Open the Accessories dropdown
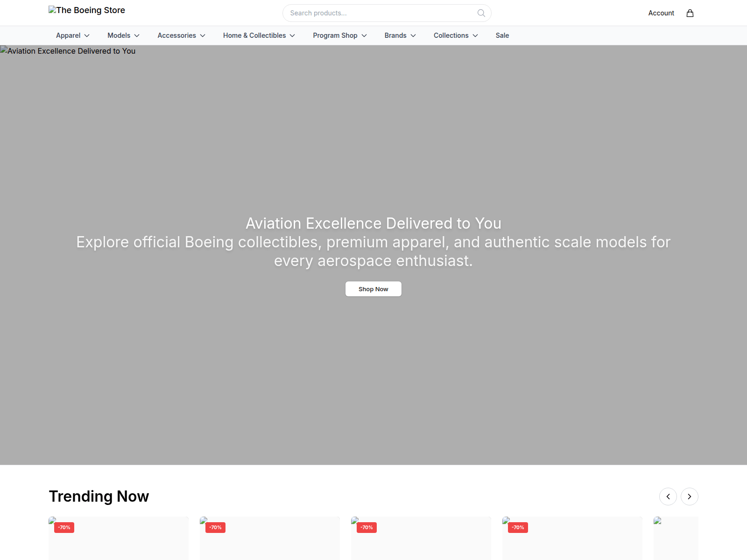 pyautogui.click(x=182, y=35)
